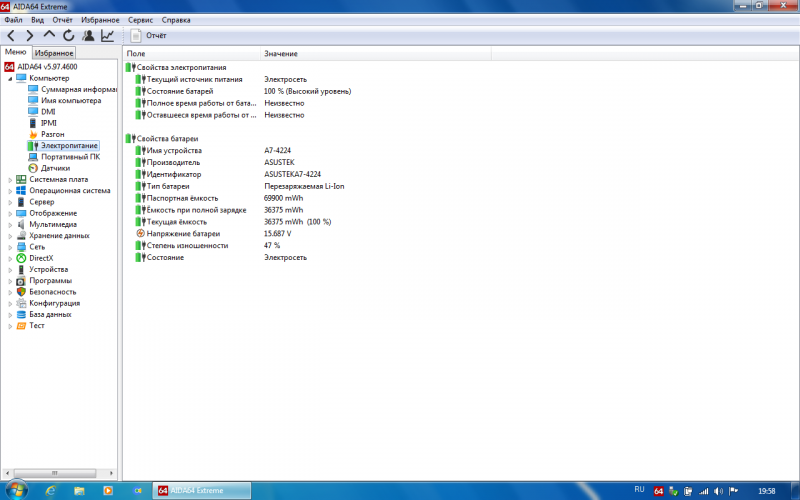The image size is (800, 500).
Task: Open the user manager icon in toolbar
Action: point(88,35)
